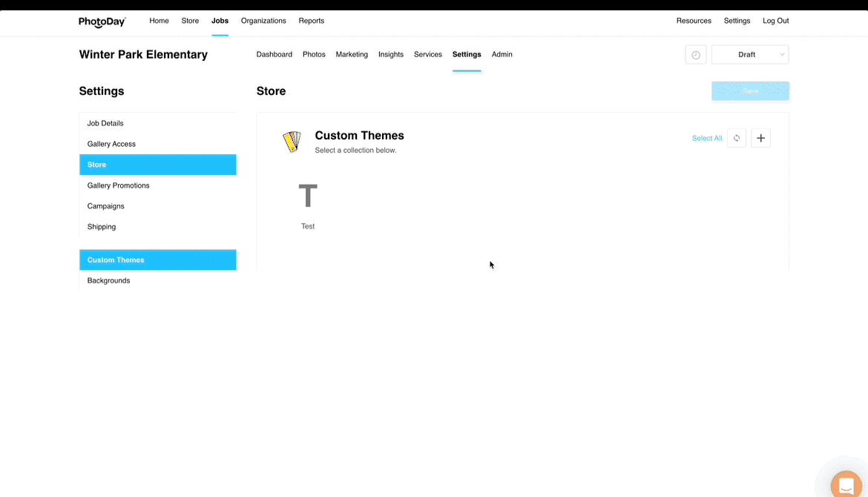Open Campaigns settings
868x497 pixels.
tap(158, 206)
